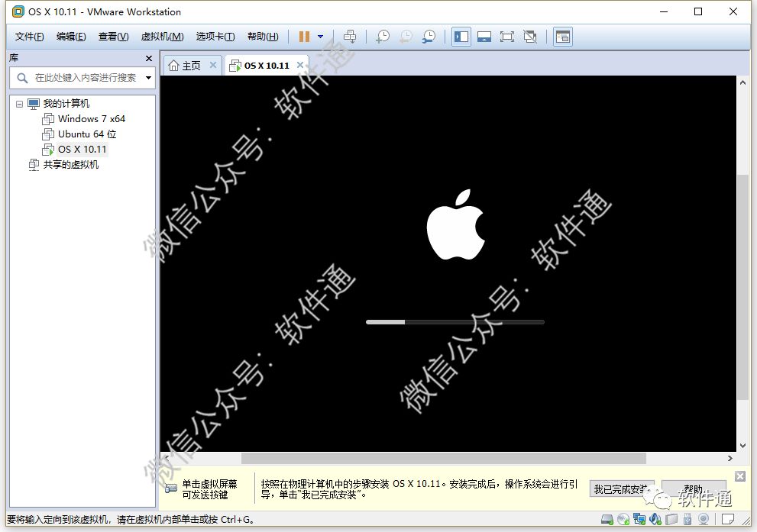The width and height of the screenshot is (757, 532).
Task: Switch to full screen mode
Action: point(507,37)
